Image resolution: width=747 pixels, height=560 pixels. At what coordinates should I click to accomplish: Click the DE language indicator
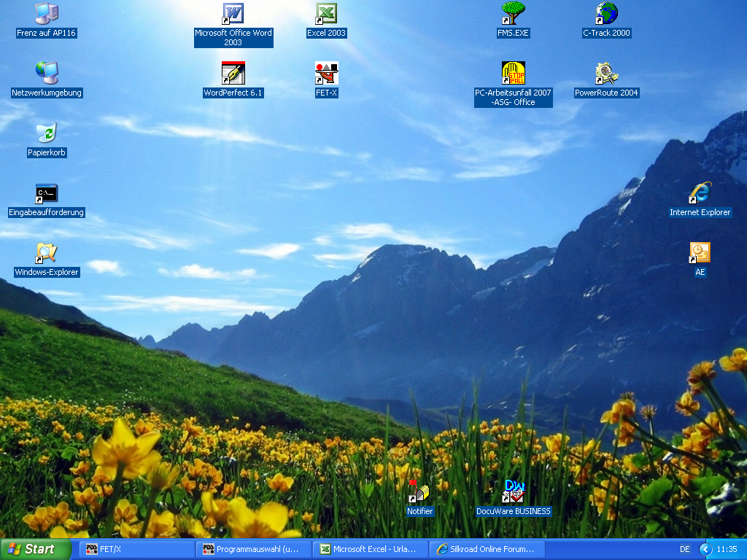click(685, 549)
